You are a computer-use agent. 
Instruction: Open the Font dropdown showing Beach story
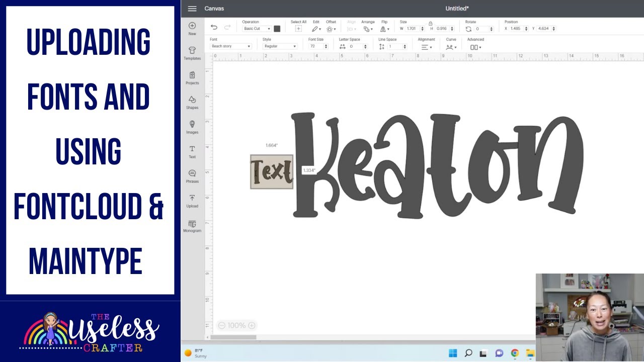coord(230,46)
